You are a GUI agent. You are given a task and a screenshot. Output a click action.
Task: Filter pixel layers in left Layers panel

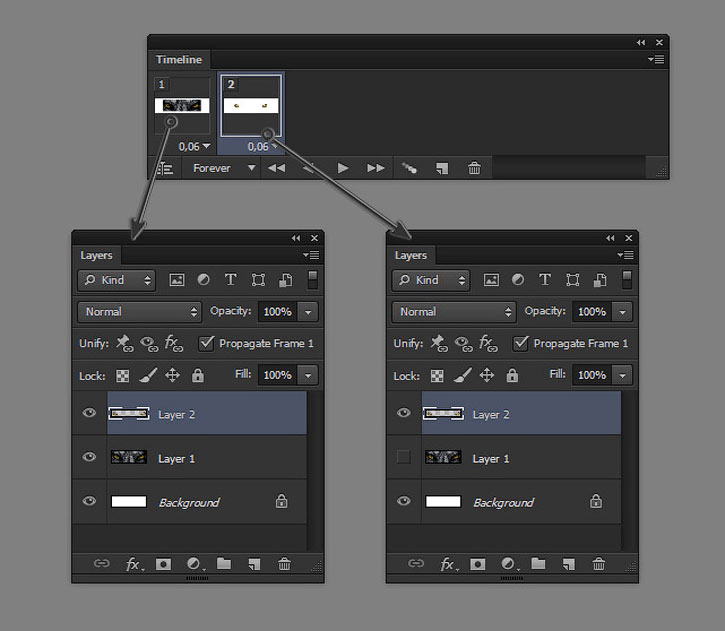(177, 280)
